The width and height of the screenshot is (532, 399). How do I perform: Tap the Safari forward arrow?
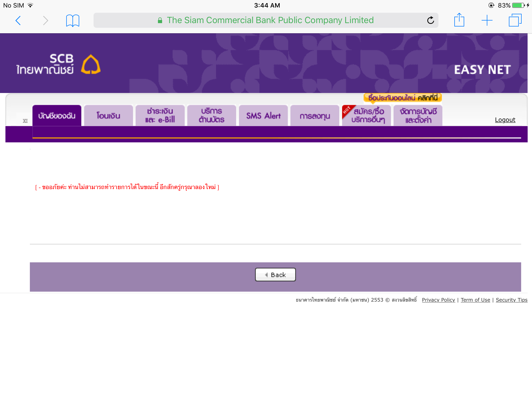coord(45,21)
